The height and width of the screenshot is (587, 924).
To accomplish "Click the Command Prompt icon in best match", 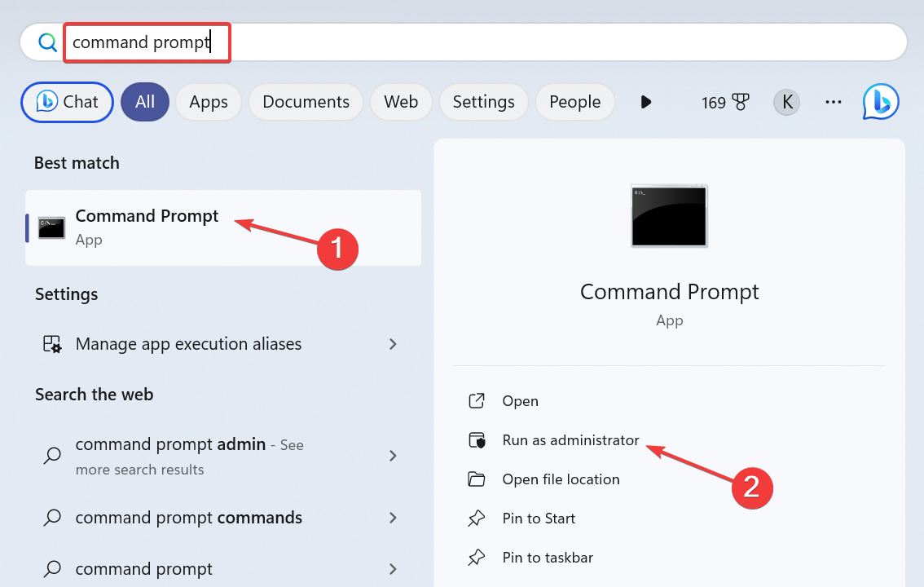I will coord(52,228).
